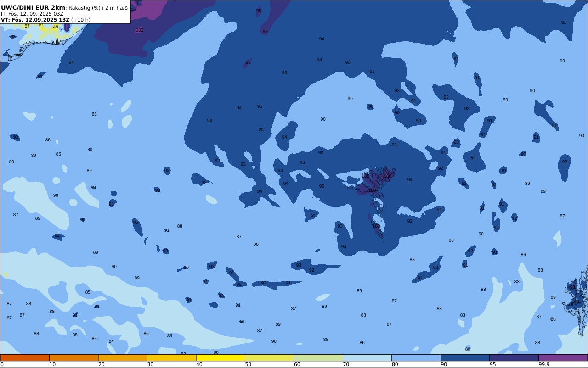The width and height of the screenshot is (588, 368).
Task: Select the 80–90 light blue legend swatch
Action: (416, 357)
